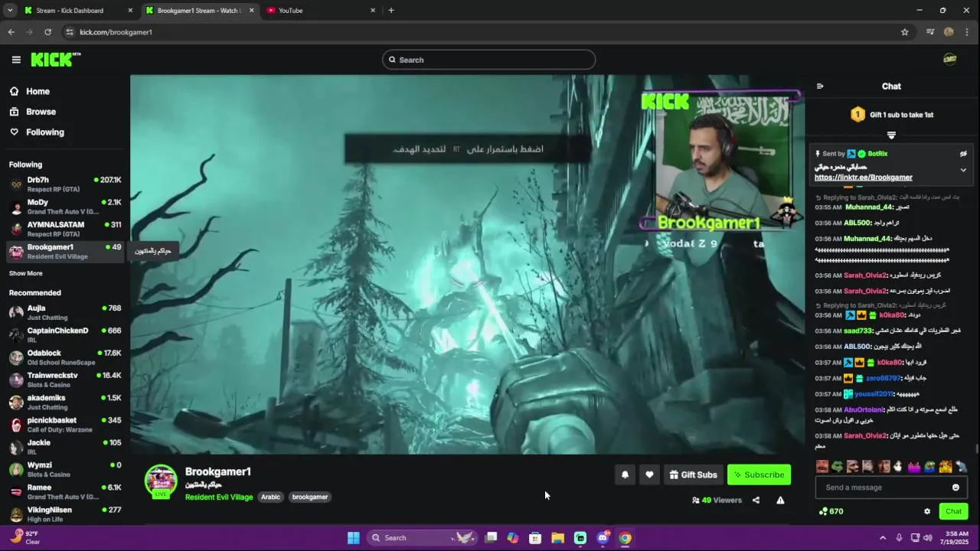The image size is (980, 551).
Task: Toggle stream notifications bell
Action: tap(625, 474)
